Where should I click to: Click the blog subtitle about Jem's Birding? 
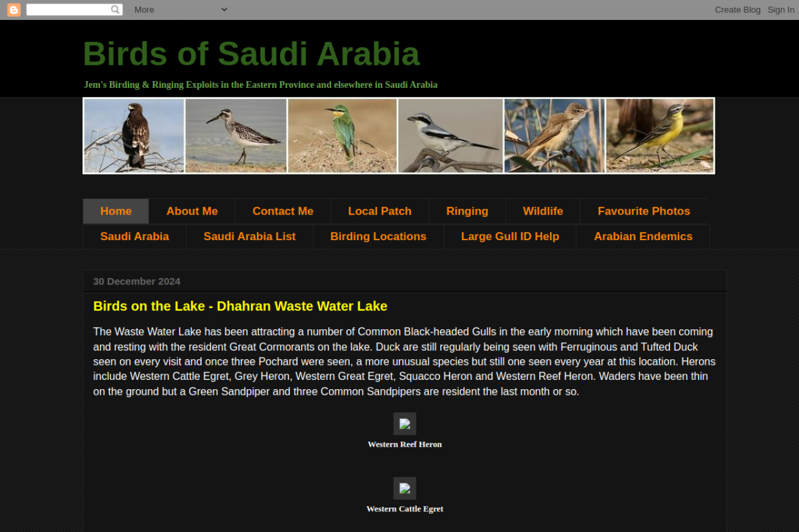click(261, 85)
